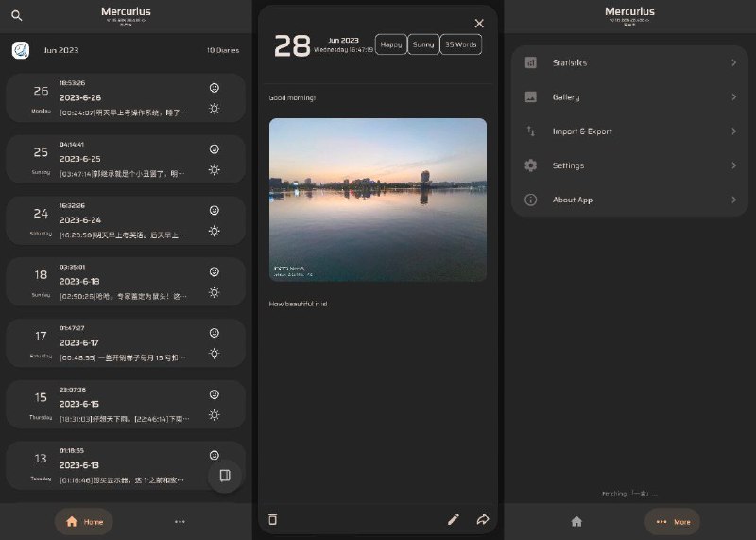The width and height of the screenshot is (756, 540).
Task: Click the sunny weather icon on 2023-6-25 entry
Action: click(215, 170)
